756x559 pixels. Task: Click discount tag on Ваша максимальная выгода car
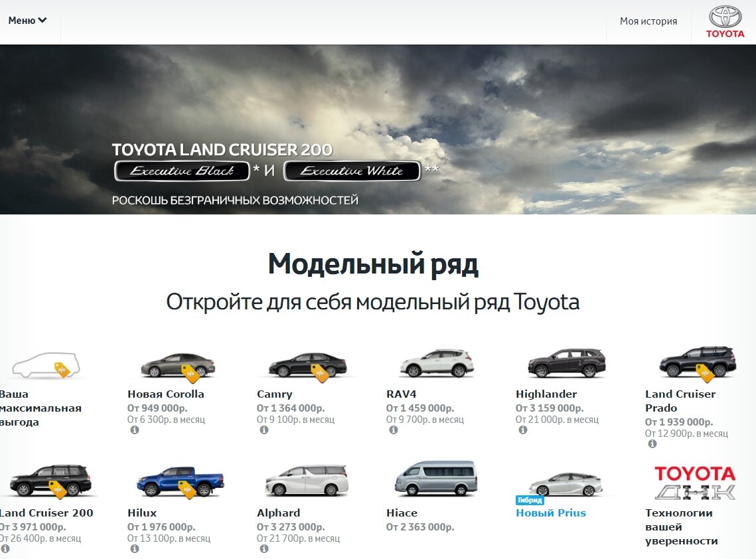click(x=62, y=370)
